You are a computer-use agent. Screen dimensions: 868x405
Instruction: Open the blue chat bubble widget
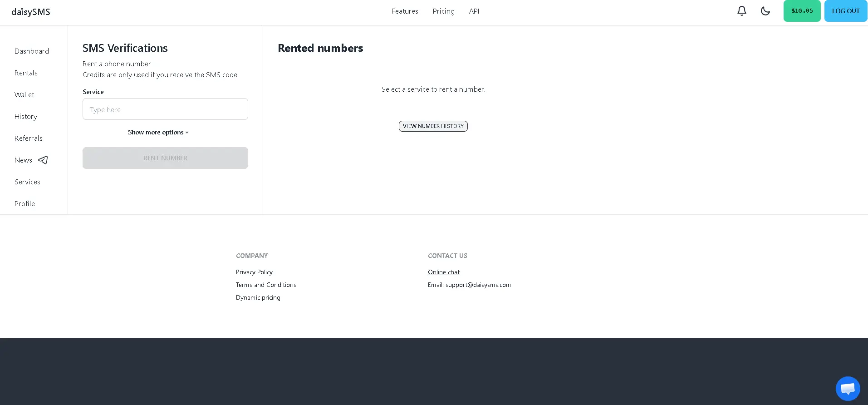(848, 389)
